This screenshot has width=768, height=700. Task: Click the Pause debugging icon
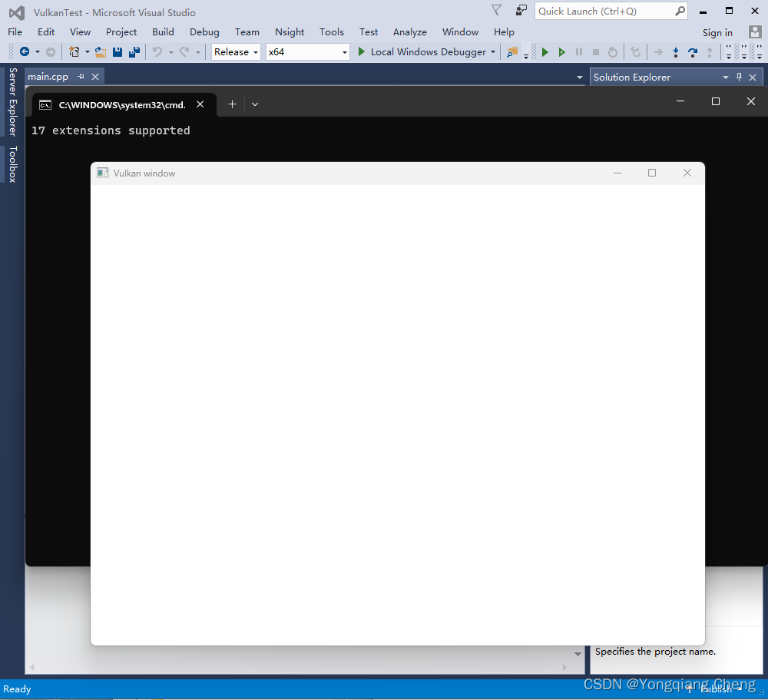579,52
